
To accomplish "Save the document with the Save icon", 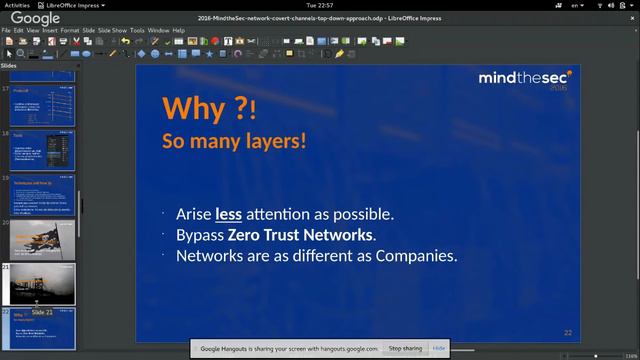I will [x=36, y=41].
